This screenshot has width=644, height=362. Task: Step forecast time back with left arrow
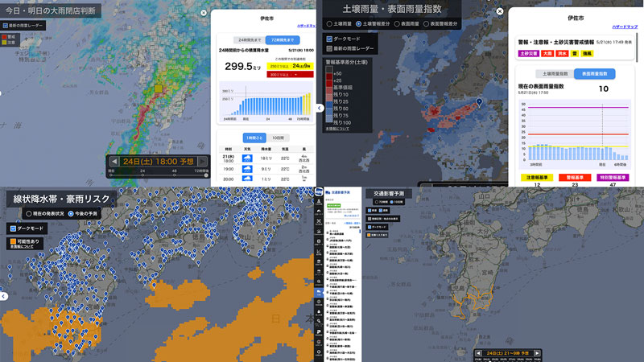(117, 162)
